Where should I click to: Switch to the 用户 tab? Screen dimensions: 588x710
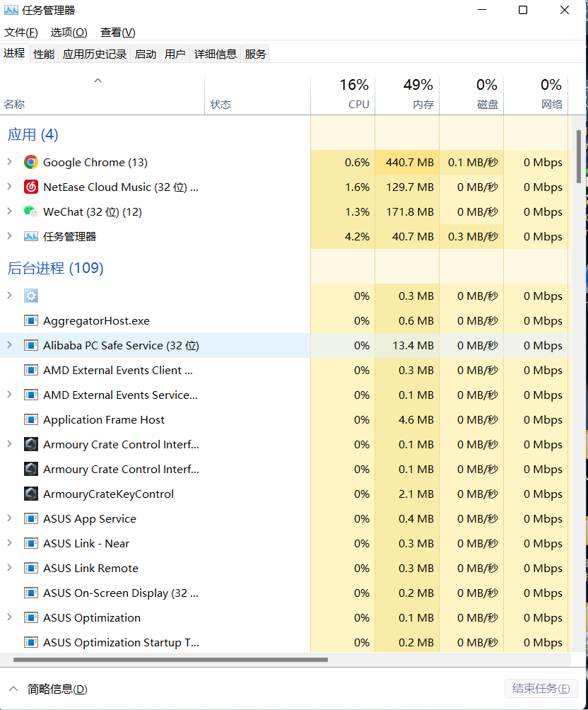175,54
